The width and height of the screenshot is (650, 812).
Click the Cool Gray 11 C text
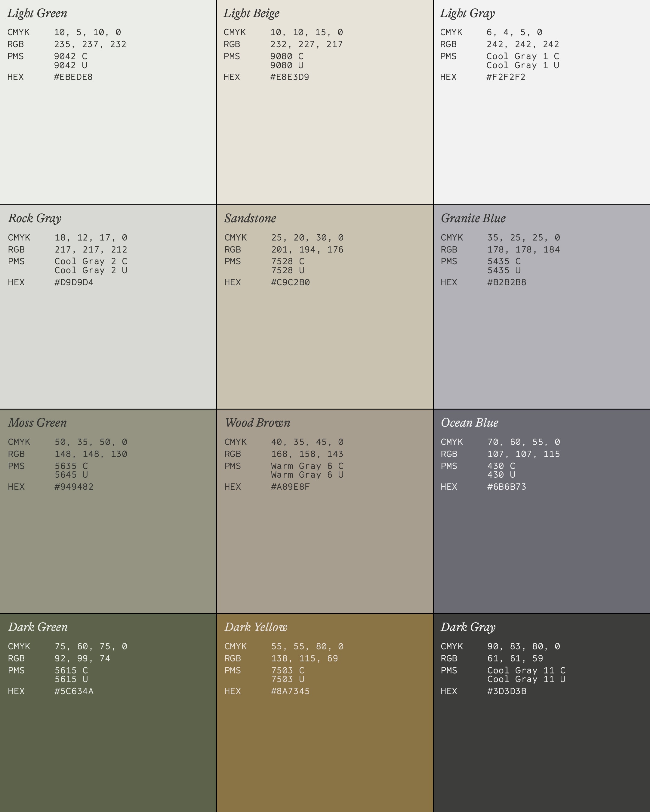click(x=526, y=670)
